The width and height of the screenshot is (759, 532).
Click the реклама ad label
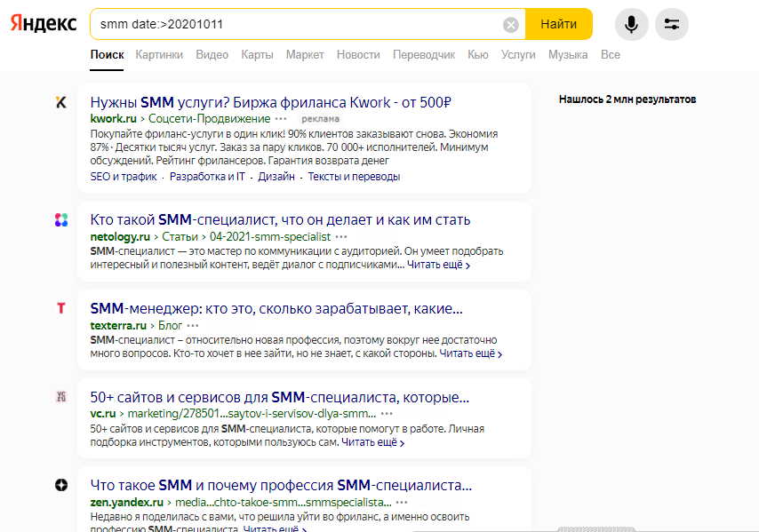(x=321, y=119)
